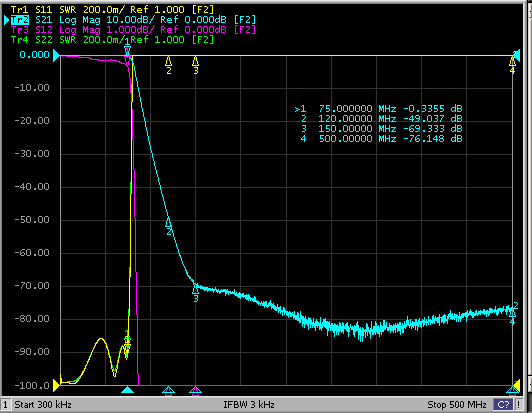Click yellow marker 2 triangle at top
532x413 pixels.
point(169,61)
